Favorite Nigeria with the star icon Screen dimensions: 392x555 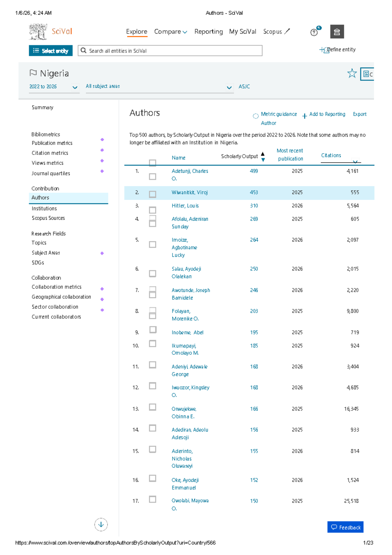[352, 73]
